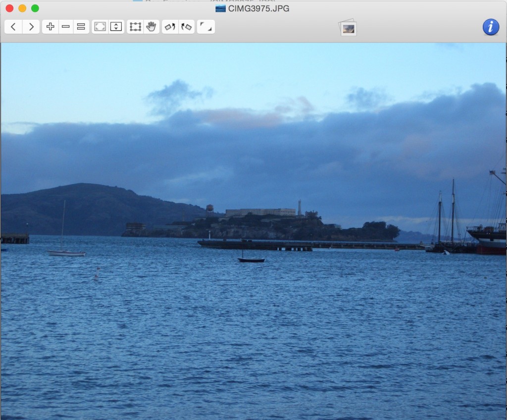507x420 pixels.
Task: Select the crop selection tool
Action: 135,27
